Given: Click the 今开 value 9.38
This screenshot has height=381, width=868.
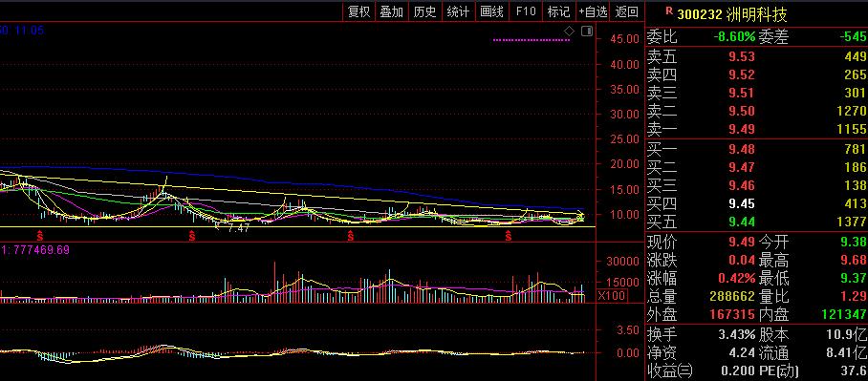Looking at the screenshot, I should 853,242.
